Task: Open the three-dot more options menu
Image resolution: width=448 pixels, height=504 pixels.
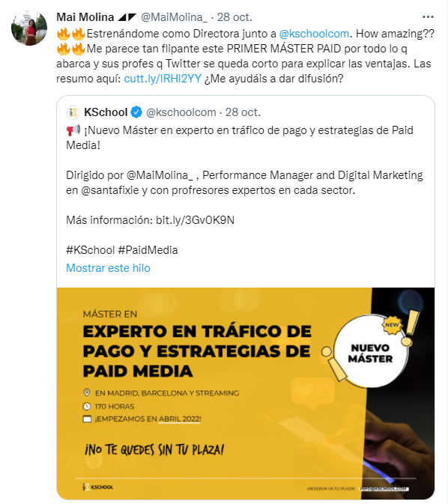Action: coord(428,17)
